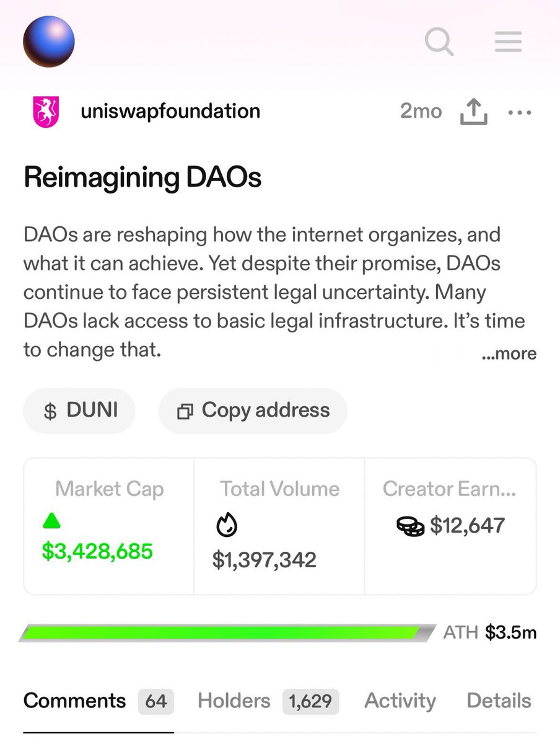Open the three-dot more options icon
Screen dimensions: 560x744
click(519, 113)
